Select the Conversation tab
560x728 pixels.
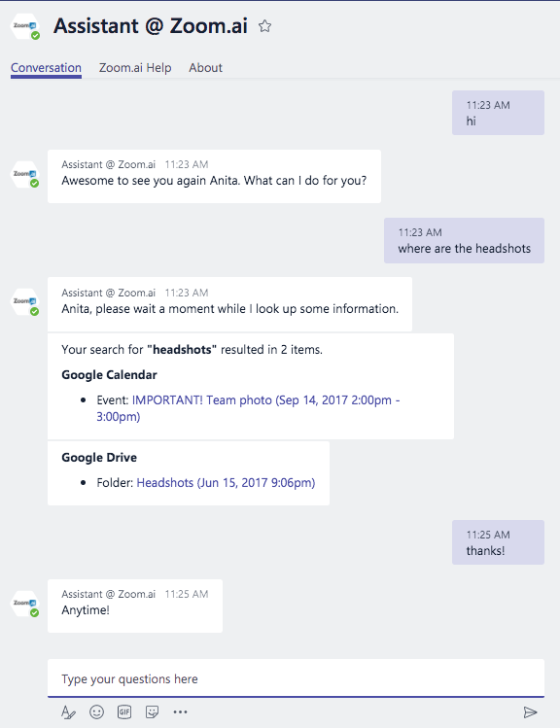click(46, 68)
